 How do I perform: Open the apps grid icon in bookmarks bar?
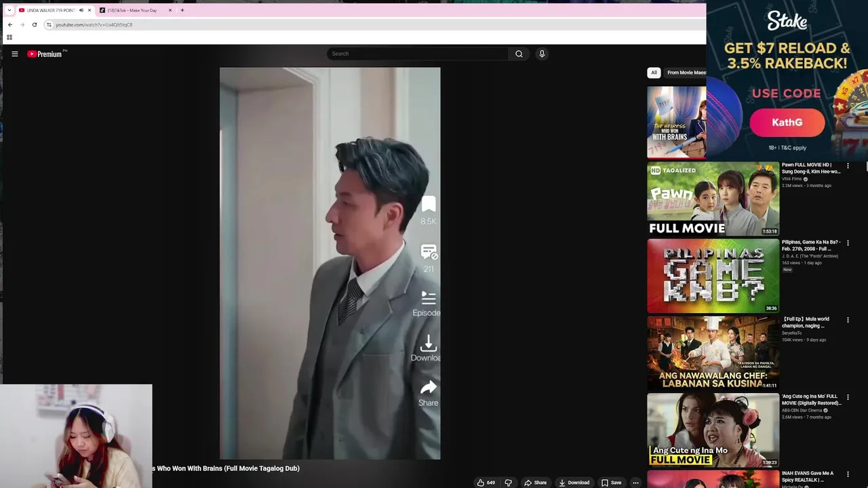(9, 37)
